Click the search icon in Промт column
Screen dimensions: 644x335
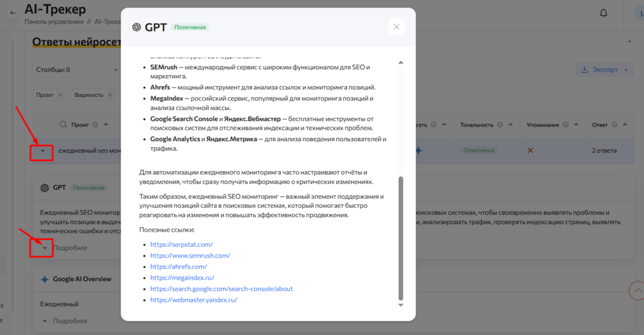click(x=63, y=125)
